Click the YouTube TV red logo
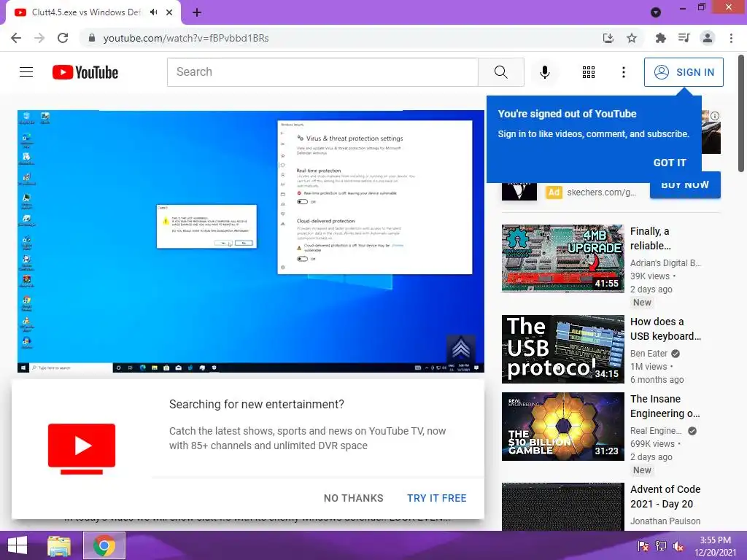The width and height of the screenshot is (747, 560). (x=82, y=448)
